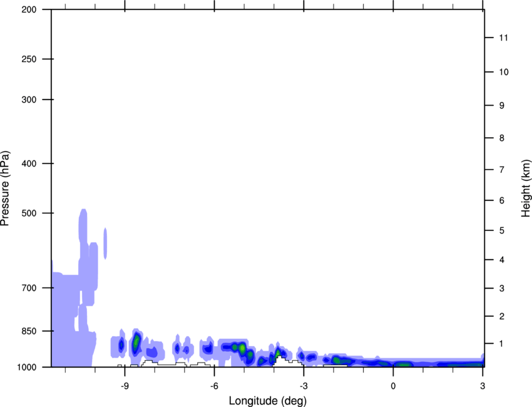Click the -9 longitude tick label

pos(125,386)
